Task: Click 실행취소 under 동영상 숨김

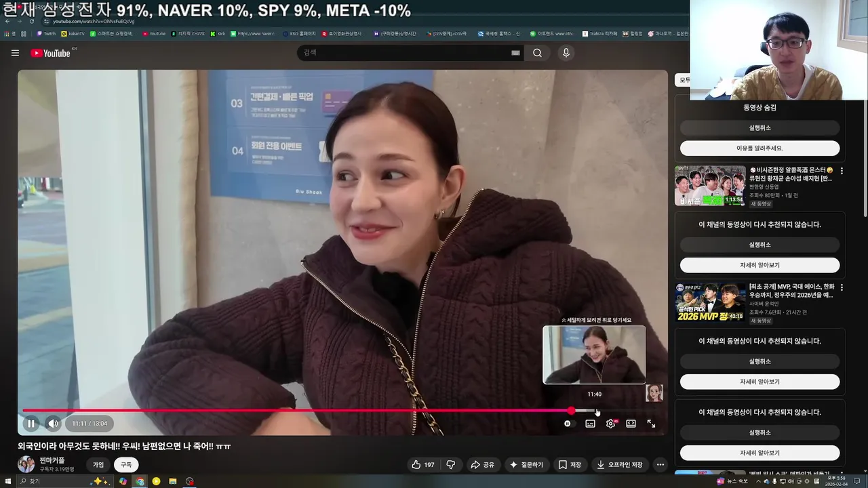Action: [x=759, y=128]
